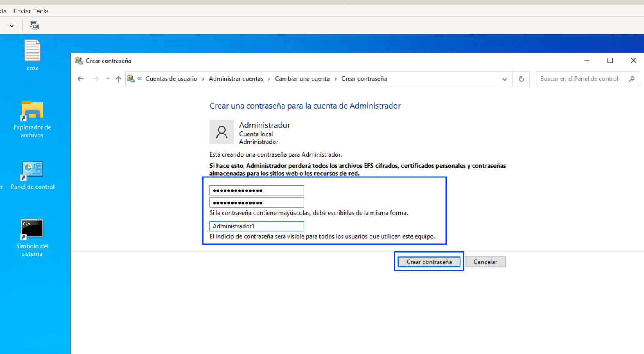The image size is (644, 354).
Task: Click the Administrador account avatar
Action: [x=221, y=132]
